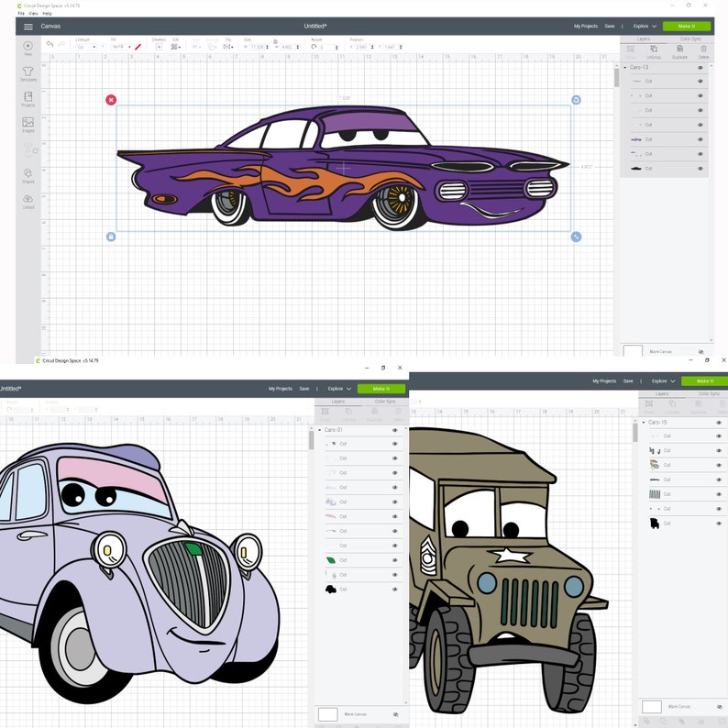Open Explore machine dropdown in top window
Image resolution: width=728 pixels, height=728 pixels.
pos(645,27)
